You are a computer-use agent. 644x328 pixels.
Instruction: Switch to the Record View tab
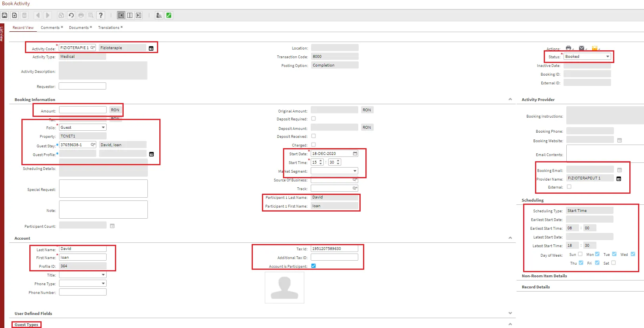pos(23,28)
